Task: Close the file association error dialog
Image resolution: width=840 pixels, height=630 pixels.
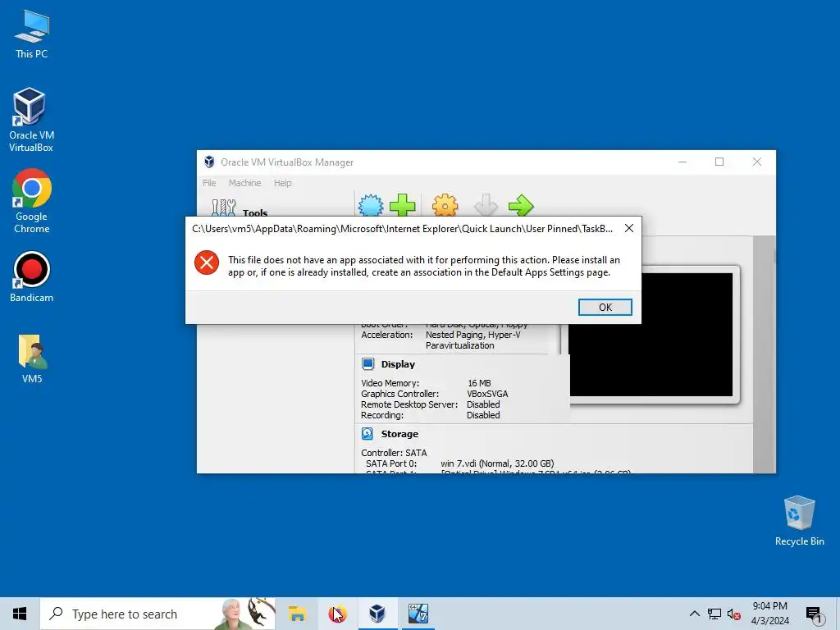Action: (x=629, y=228)
